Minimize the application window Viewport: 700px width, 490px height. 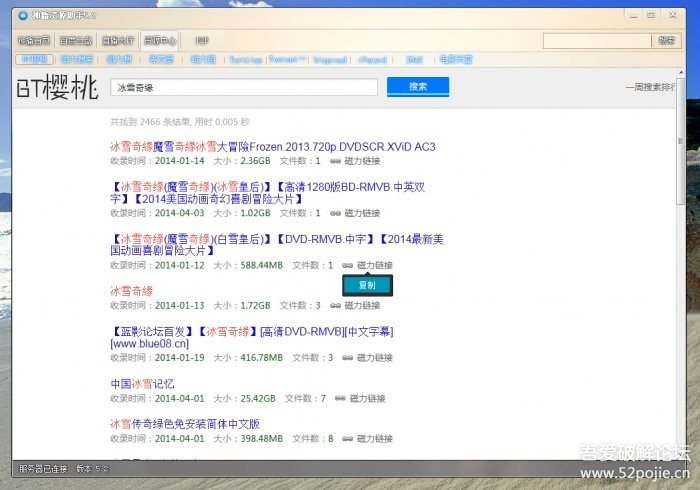(x=634, y=15)
